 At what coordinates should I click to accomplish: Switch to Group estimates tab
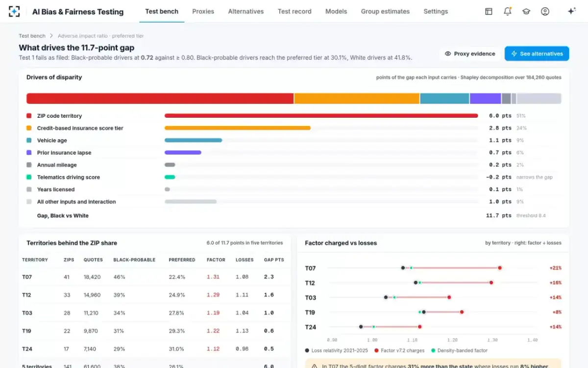click(x=385, y=11)
